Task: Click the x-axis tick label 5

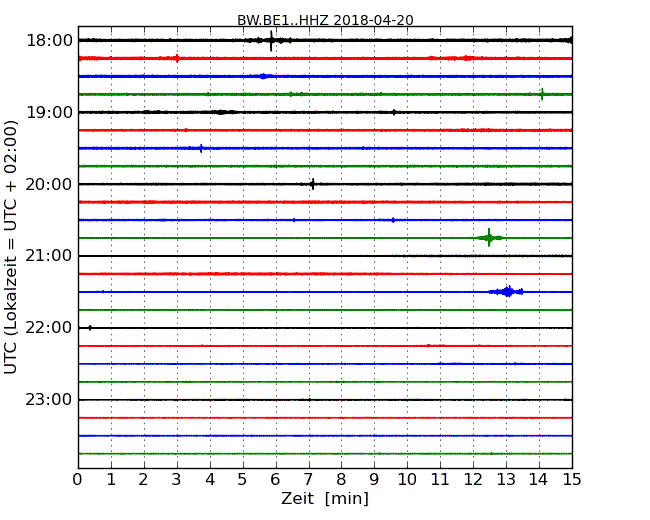Action: [x=243, y=480]
